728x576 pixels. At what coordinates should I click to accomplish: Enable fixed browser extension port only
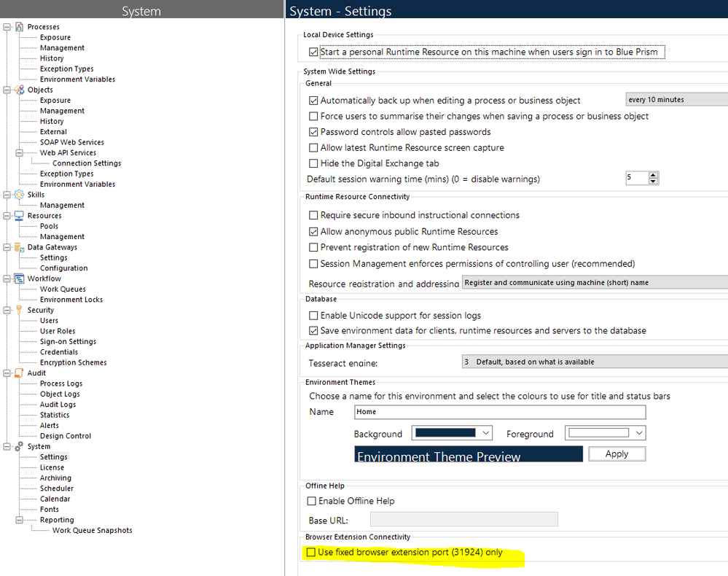311,553
